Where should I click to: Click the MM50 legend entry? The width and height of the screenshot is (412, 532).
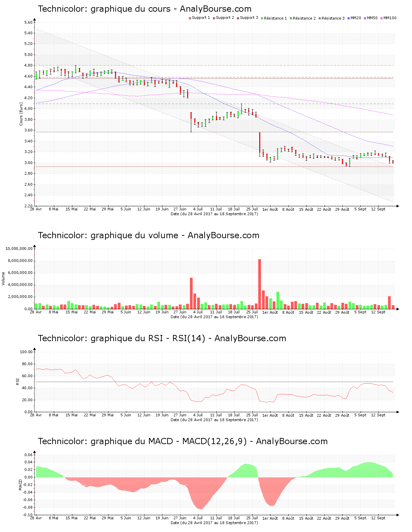(371, 18)
